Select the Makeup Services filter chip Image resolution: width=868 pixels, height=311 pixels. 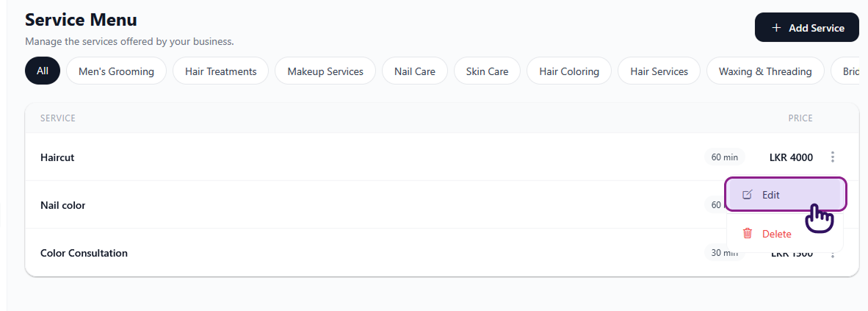[x=325, y=71]
